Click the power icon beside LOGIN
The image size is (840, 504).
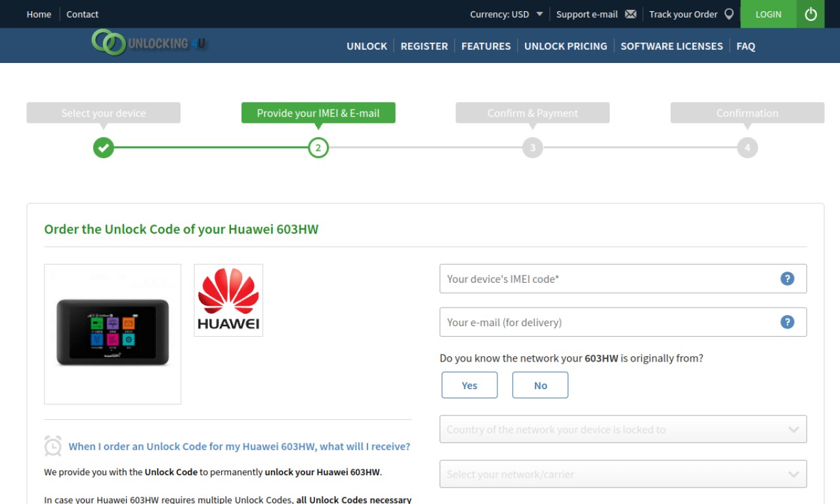[811, 14]
